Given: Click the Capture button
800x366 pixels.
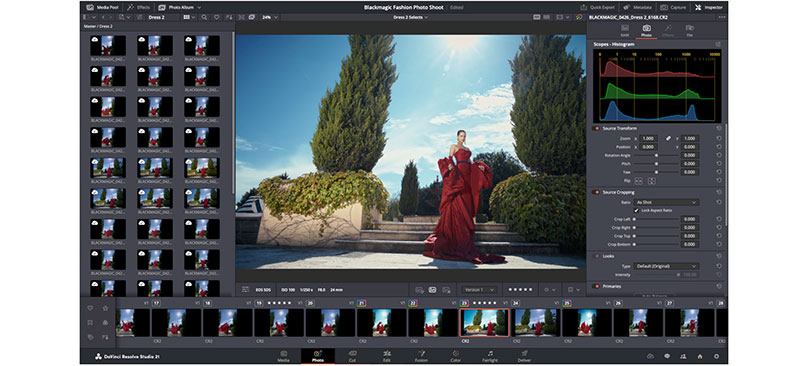Looking at the screenshot, I should click(673, 8).
